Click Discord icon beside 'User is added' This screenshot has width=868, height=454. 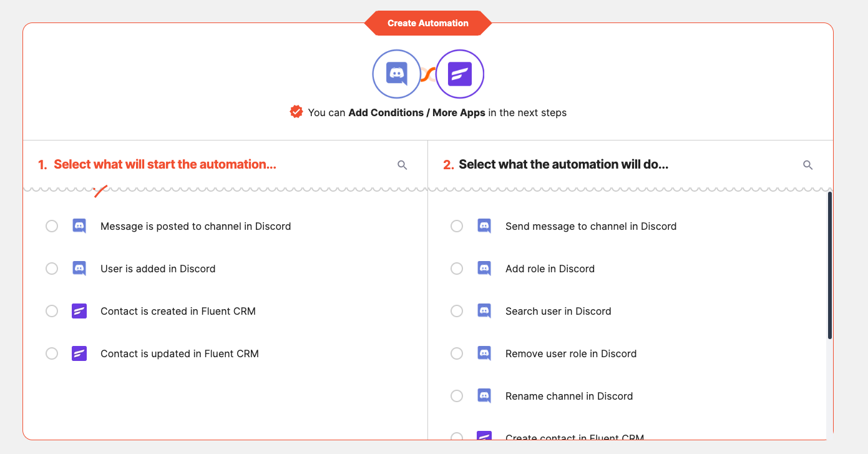[x=79, y=269]
